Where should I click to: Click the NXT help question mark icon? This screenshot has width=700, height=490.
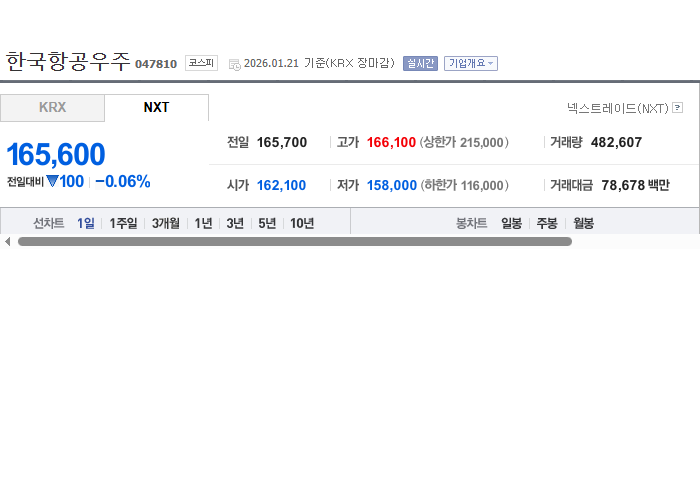677,108
